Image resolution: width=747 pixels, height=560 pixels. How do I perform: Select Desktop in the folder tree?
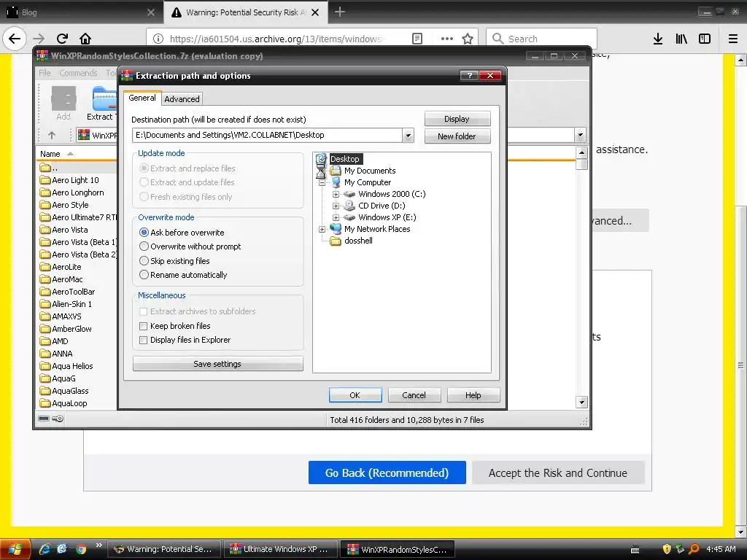coord(345,159)
